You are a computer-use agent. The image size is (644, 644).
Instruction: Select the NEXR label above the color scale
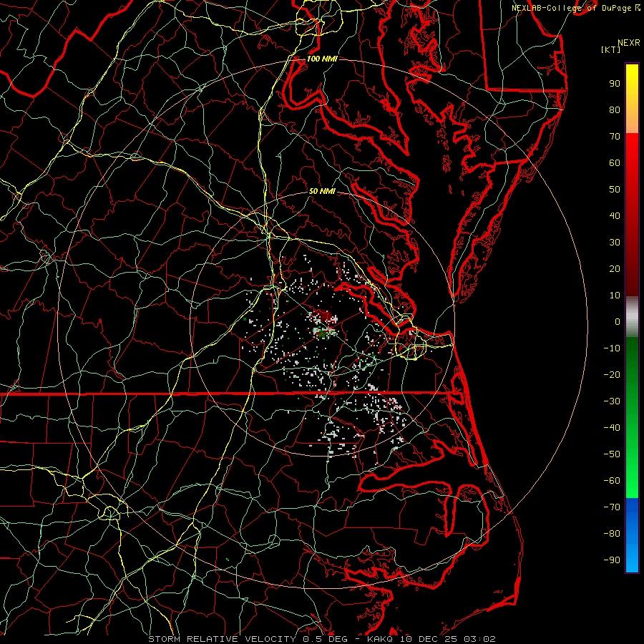(x=629, y=43)
